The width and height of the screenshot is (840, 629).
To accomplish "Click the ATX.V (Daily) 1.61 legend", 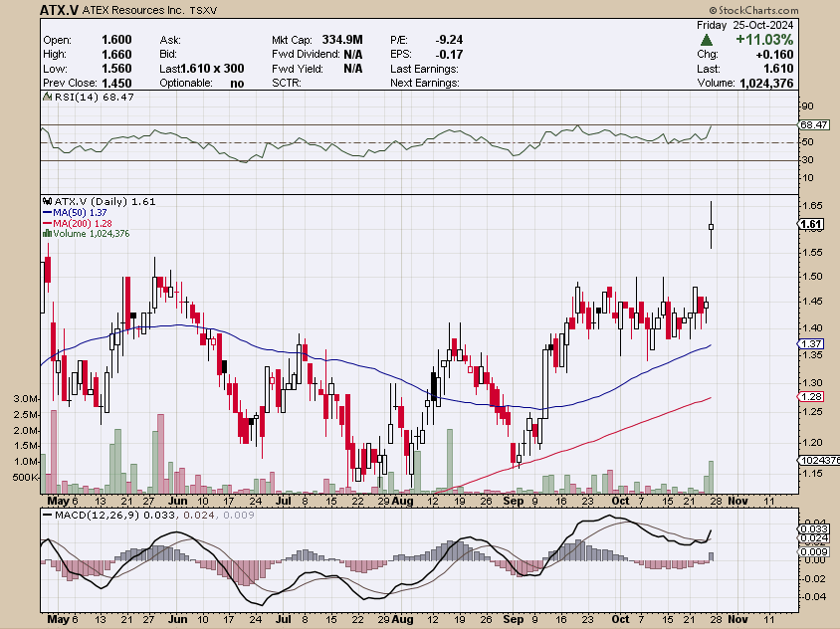I will [105, 202].
